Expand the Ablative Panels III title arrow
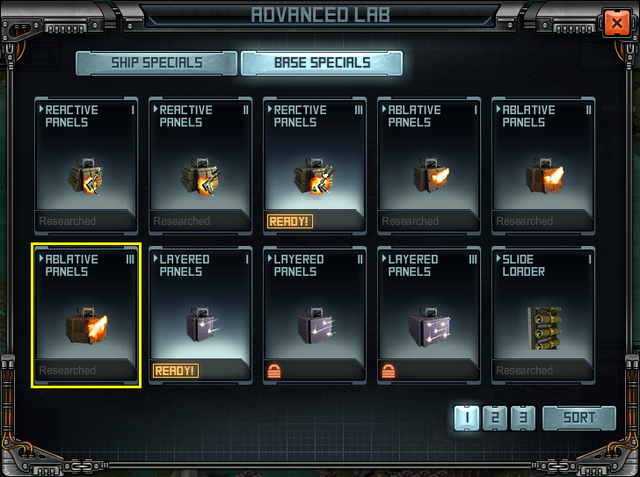The image size is (640, 477). pos(41,258)
